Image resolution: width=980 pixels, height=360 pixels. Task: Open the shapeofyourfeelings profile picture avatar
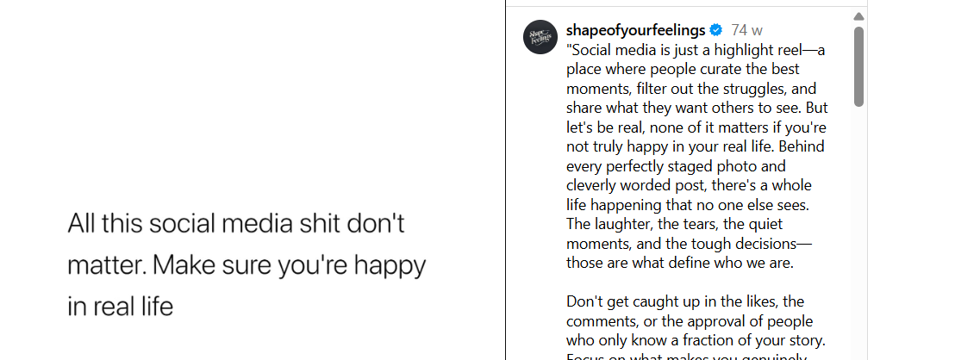click(x=540, y=37)
